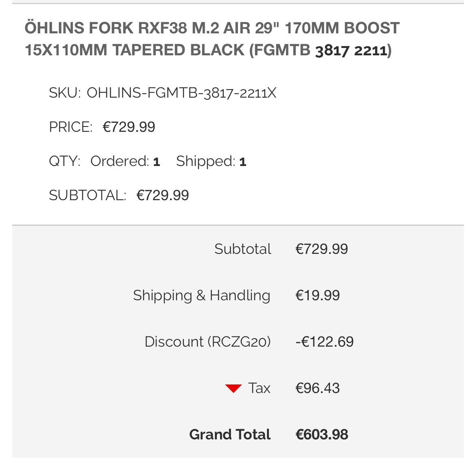Click the Shipping & Handling label

(x=201, y=295)
